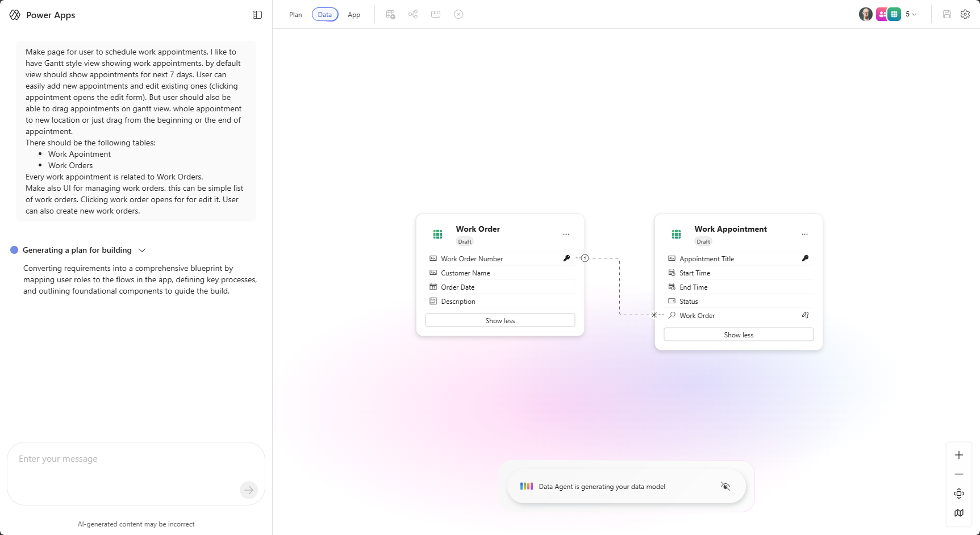Screen dimensions: 980x535
Task: Zoom out on the data canvas
Action: (x=959, y=474)
